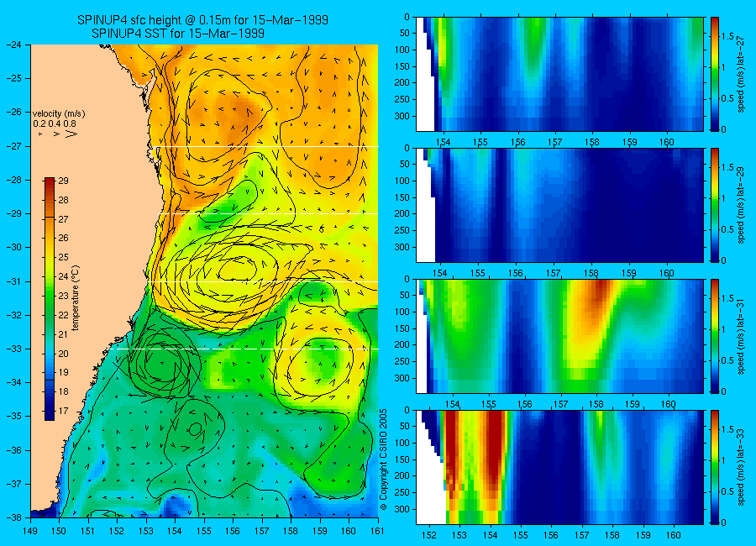The image size is (756, 546).
Task: Click the vertical 'temperature (°C)' label
Action: tap(76, 298)
